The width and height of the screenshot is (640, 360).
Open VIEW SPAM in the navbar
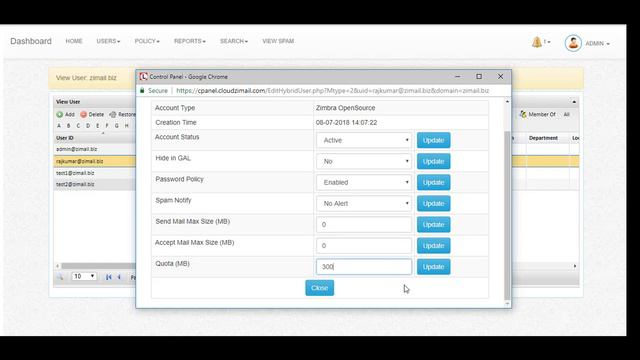pyautogui.click(x=278, y=41)
